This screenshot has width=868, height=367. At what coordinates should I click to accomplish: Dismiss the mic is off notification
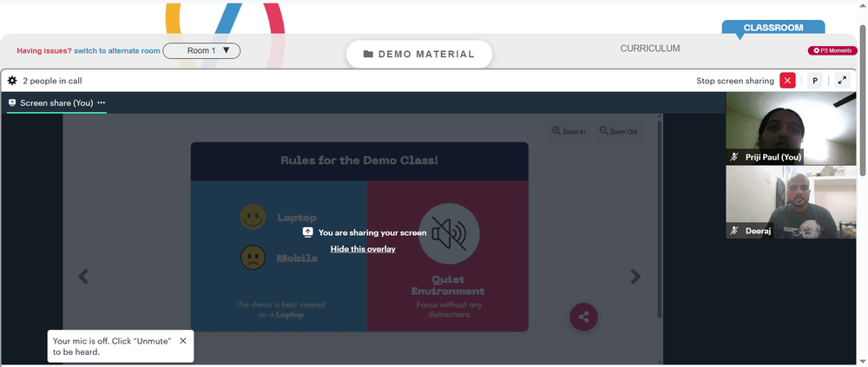tap(182, 341)
